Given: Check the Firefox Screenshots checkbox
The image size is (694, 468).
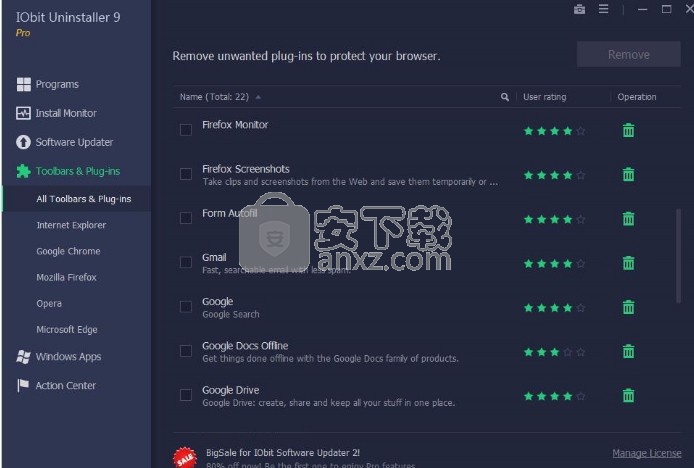Looking at the screenshot, I should [186, 174].
